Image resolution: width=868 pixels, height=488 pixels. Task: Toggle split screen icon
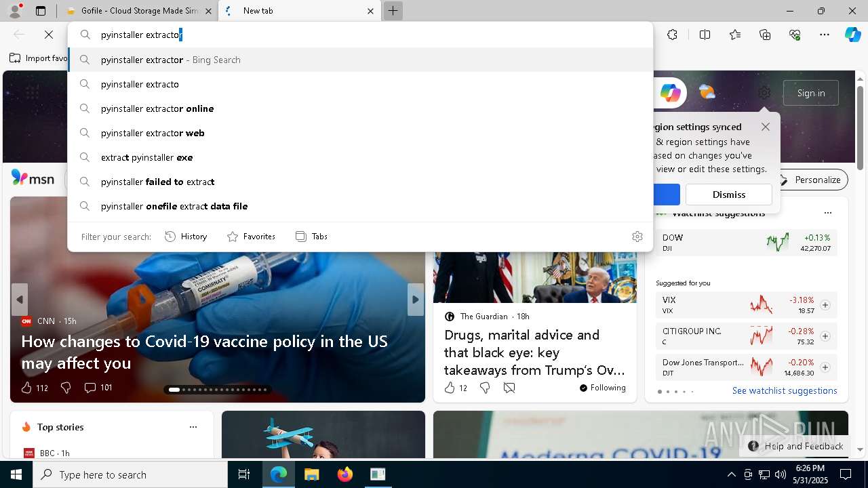click(x=705, y=35)
